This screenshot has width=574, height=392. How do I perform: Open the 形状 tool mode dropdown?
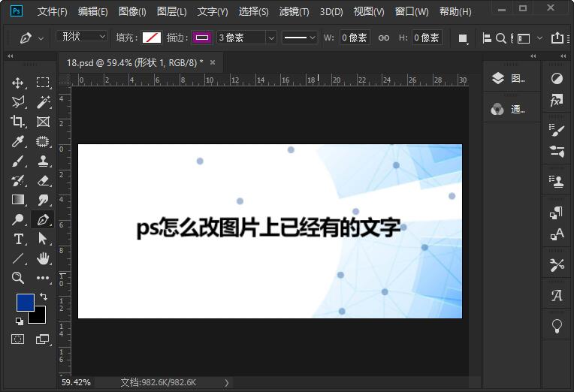point(82,36)
